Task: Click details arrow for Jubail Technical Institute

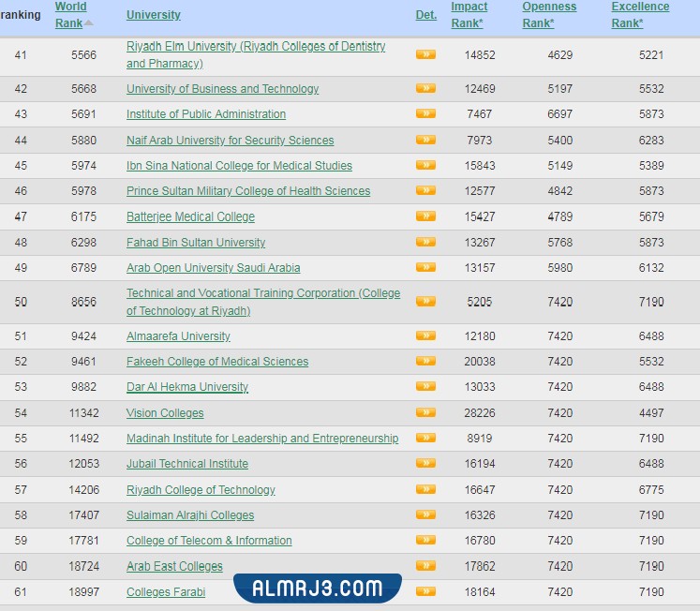Action: (x=425, y=463)
